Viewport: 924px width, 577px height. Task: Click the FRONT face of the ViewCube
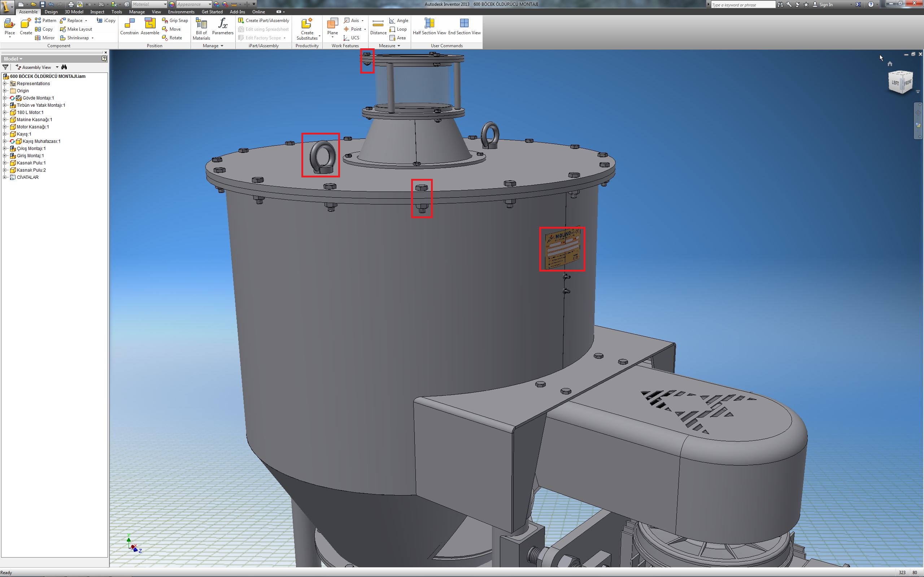coord(907,83)
